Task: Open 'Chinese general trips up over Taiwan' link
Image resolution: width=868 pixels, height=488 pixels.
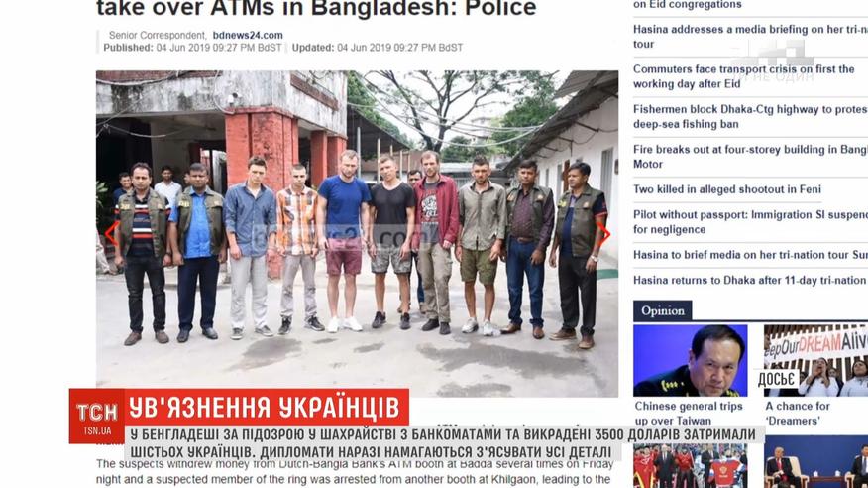Action: [x=689, y=413]
